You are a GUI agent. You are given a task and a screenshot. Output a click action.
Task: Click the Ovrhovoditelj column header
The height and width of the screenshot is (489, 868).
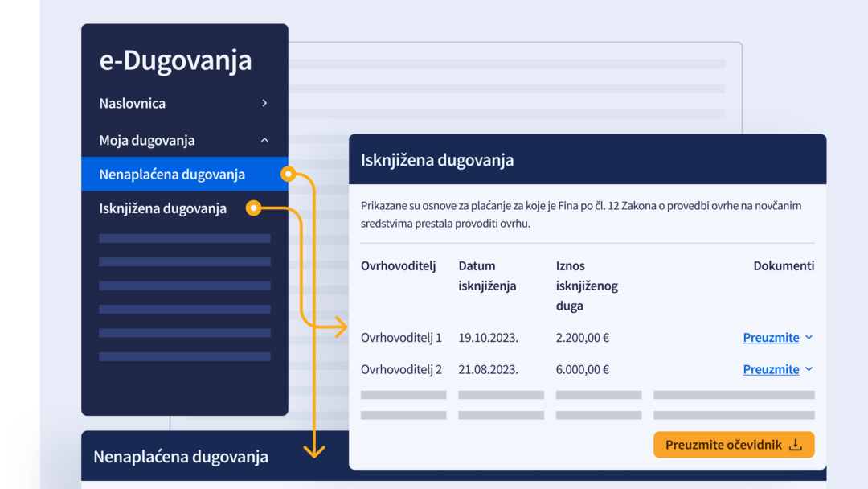398,266
